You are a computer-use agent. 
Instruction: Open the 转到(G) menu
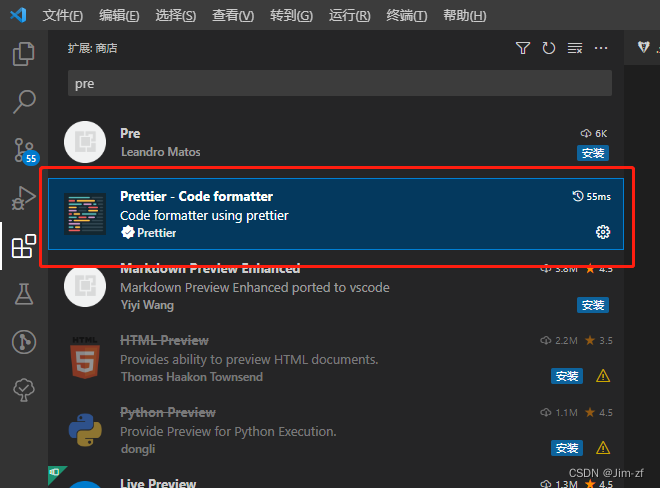(x=291, y=16)
